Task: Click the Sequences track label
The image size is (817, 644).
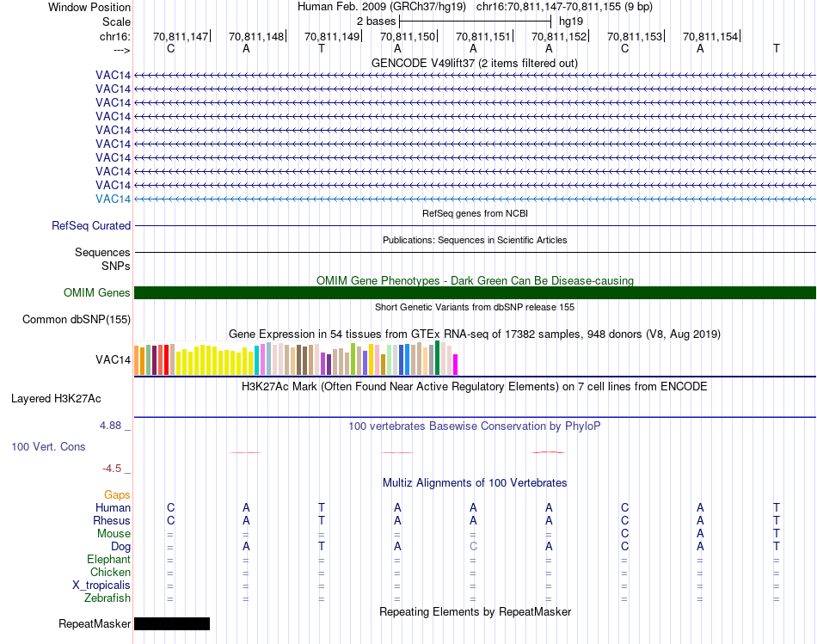Action: pyautogui.click(x=102, y=252)
